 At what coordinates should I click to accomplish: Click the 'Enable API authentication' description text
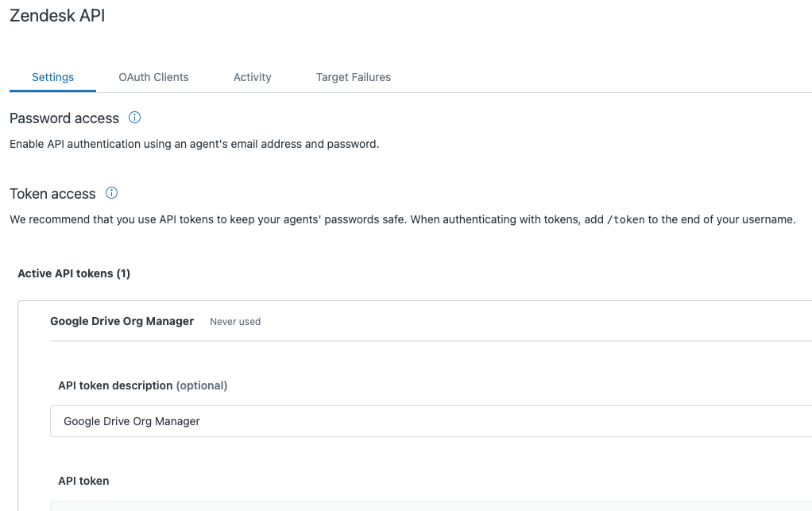194,144
